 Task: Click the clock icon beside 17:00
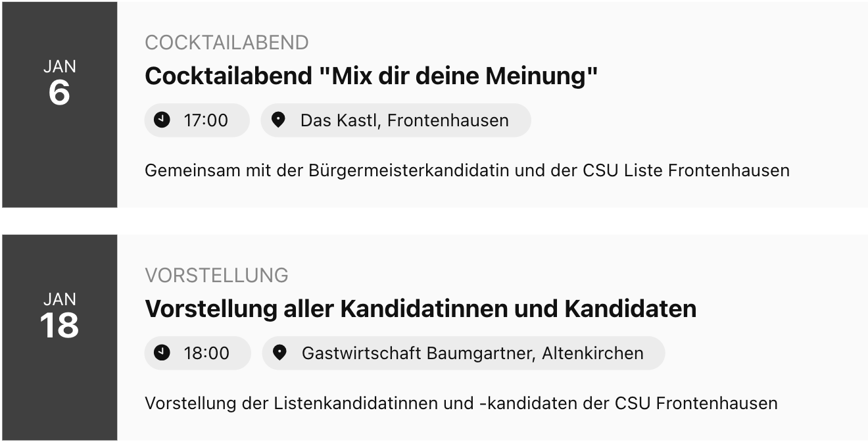162,120
